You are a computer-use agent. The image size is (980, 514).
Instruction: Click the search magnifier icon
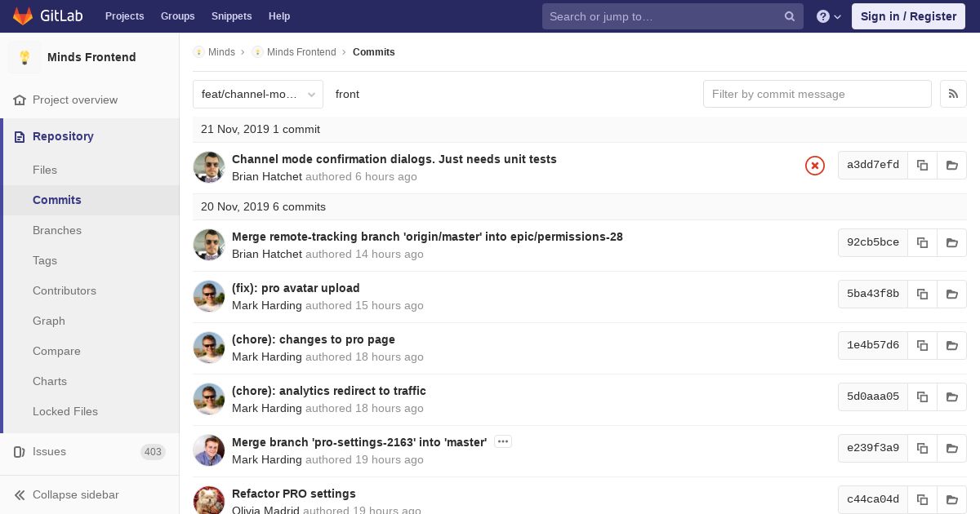point(789,16)
